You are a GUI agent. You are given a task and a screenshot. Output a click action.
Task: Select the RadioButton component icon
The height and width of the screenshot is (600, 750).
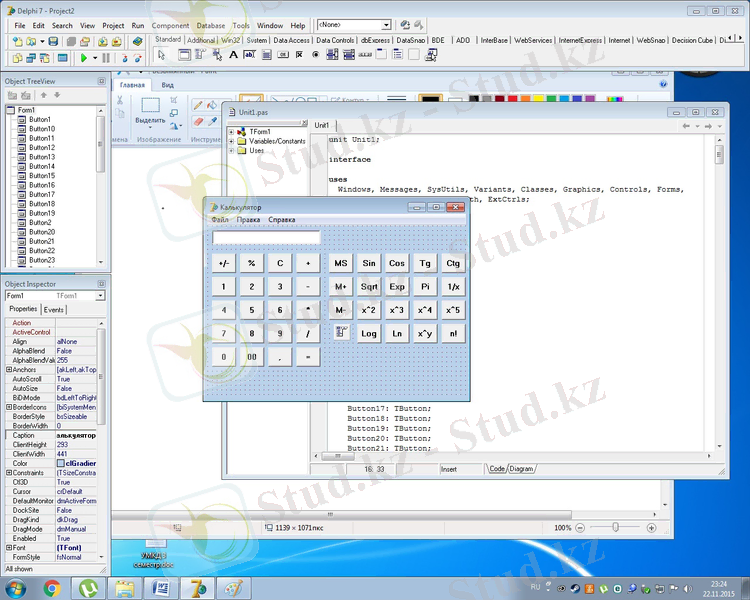316,55
